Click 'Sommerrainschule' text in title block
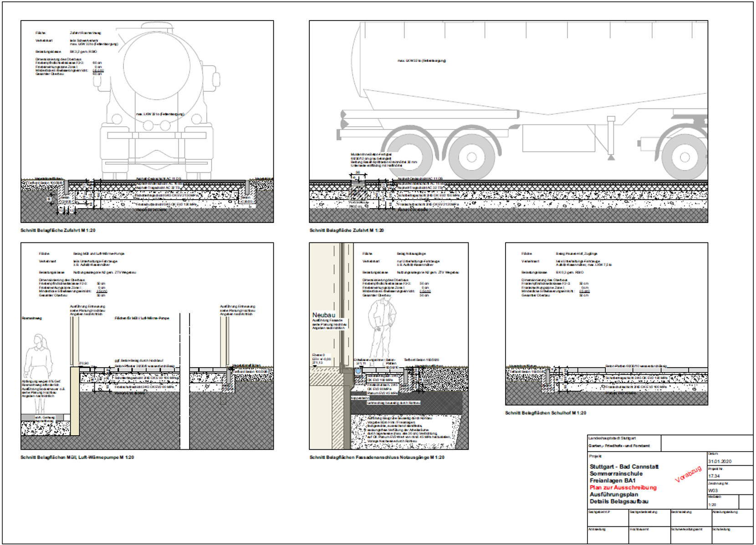 point(616,473)
